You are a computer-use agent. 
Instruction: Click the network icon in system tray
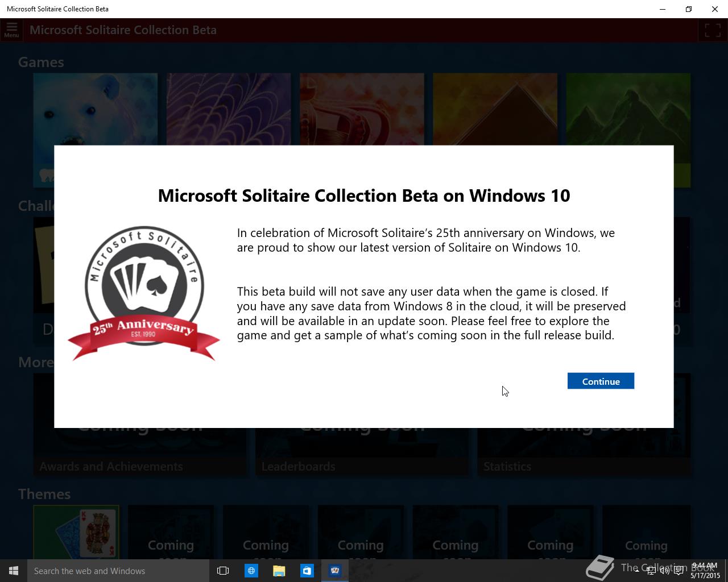pos(651,571)
